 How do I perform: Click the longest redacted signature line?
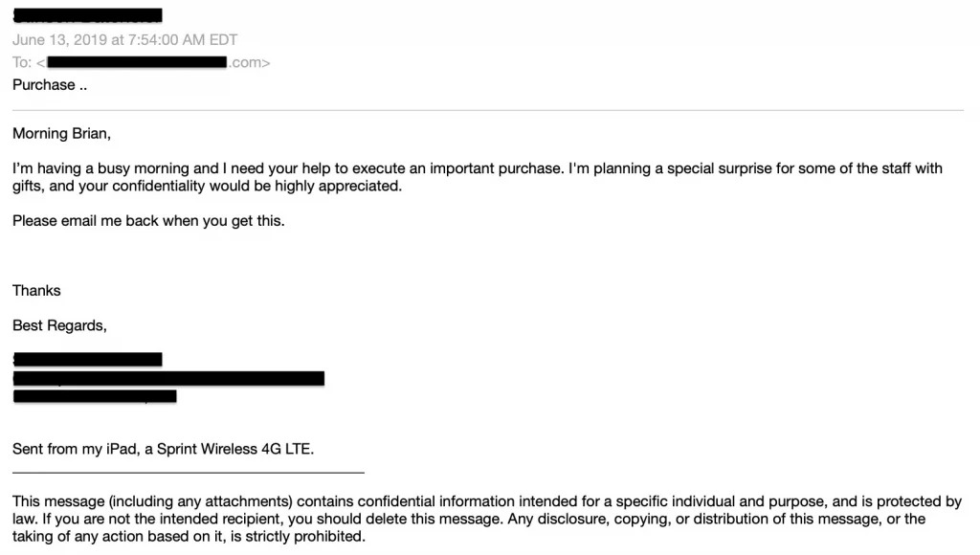pyautogui.click(x=168, y=378)
